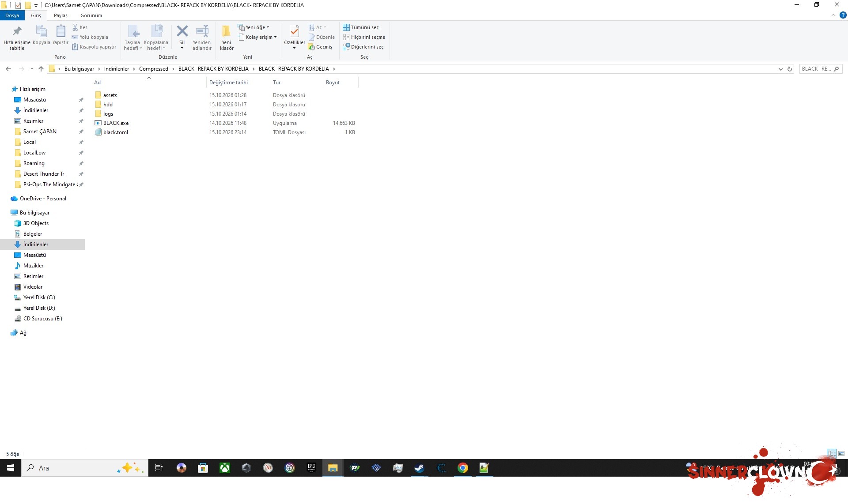Select the black.toml file

(x=115, y=132)
